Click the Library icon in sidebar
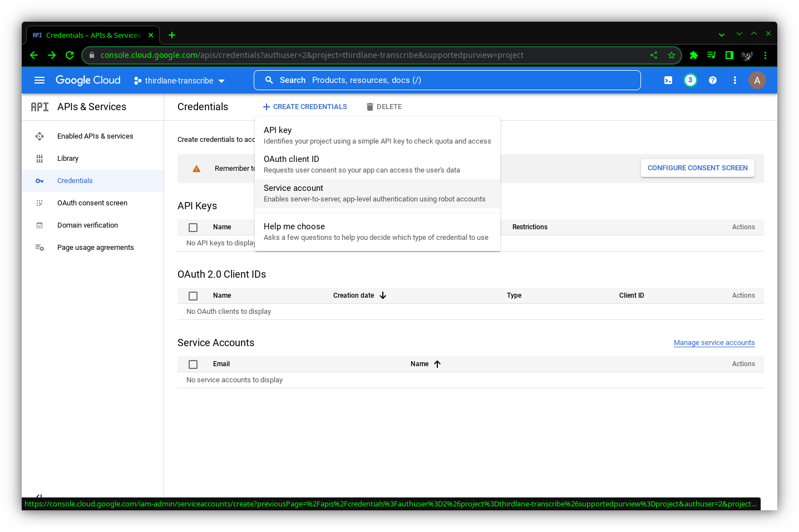 point(40,159)
